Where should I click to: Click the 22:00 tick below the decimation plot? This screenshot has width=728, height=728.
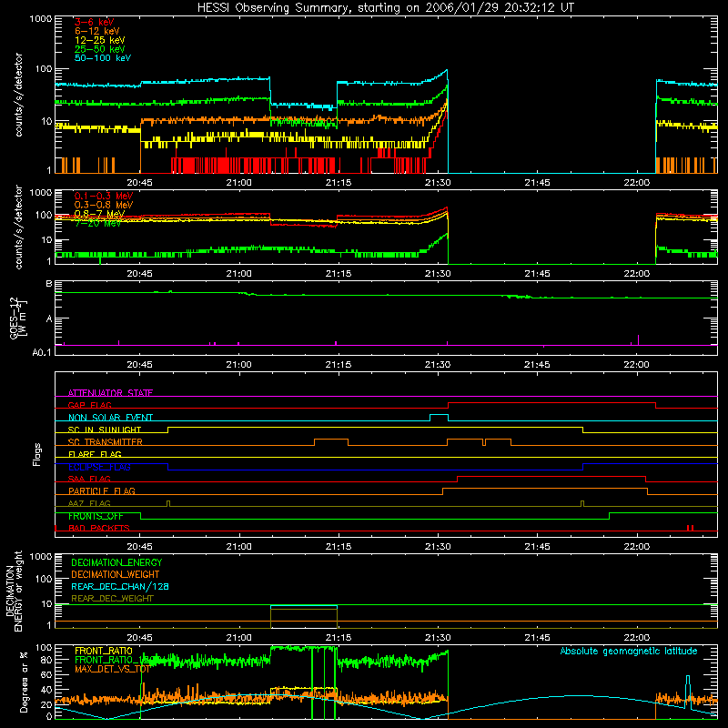pos(636,638)
